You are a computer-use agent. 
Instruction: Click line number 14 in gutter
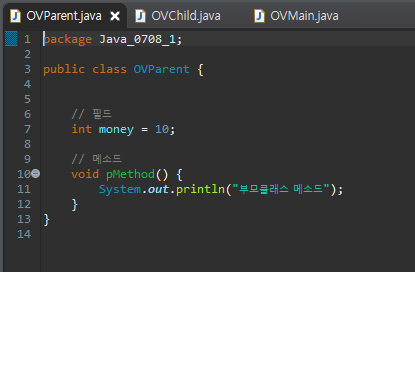click(24, 234)
